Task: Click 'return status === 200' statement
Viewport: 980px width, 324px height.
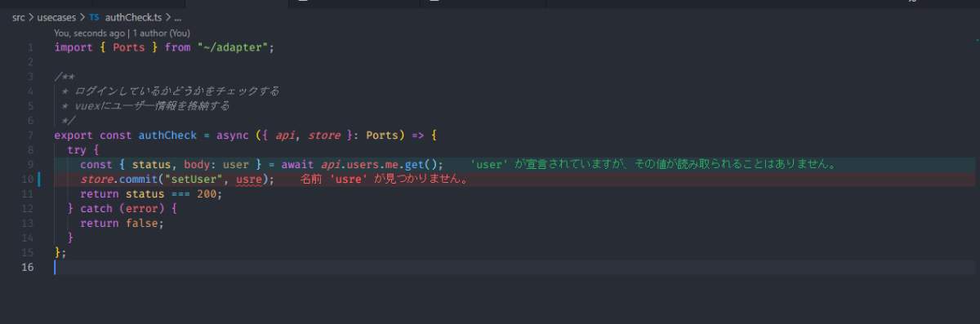Action: point(151,194)
